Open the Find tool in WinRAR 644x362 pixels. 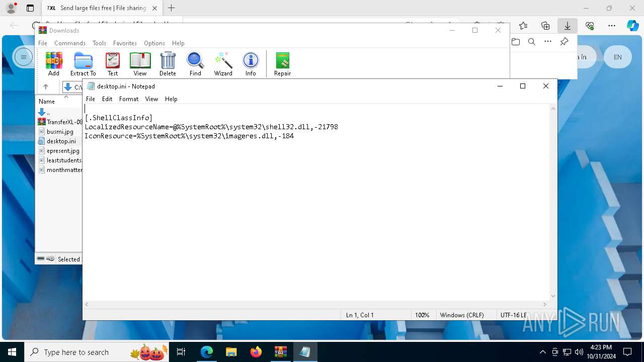(195, 64)
